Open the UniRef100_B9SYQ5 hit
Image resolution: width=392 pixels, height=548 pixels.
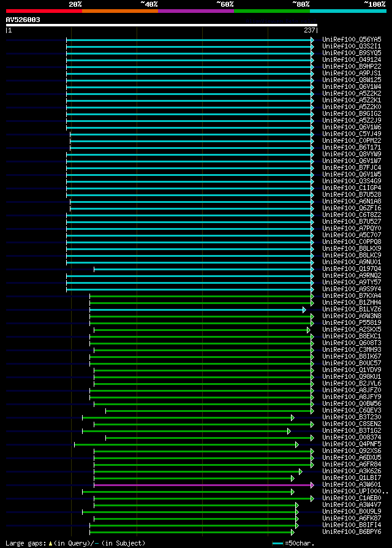pos(352,53)
